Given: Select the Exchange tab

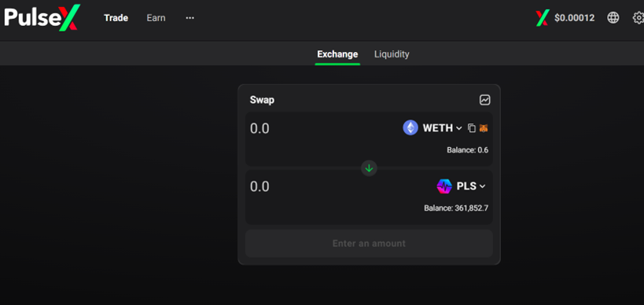Looking at the screenshot, I should click(x=337, y=54).
